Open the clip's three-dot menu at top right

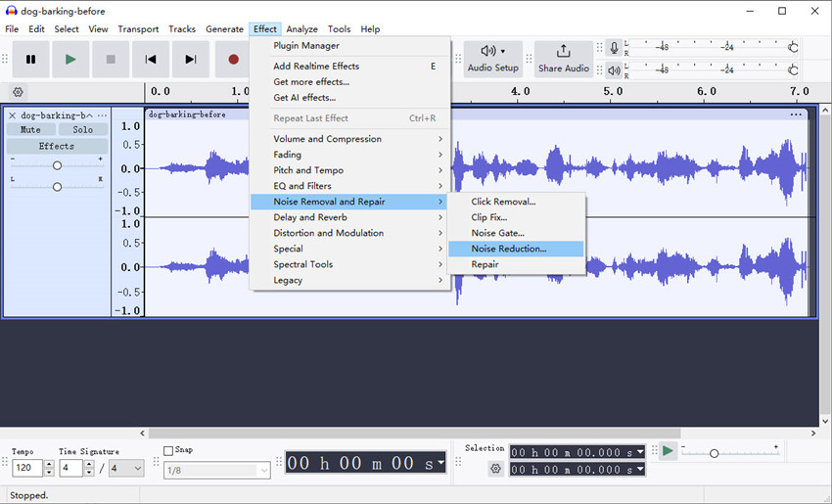[796, 115]
